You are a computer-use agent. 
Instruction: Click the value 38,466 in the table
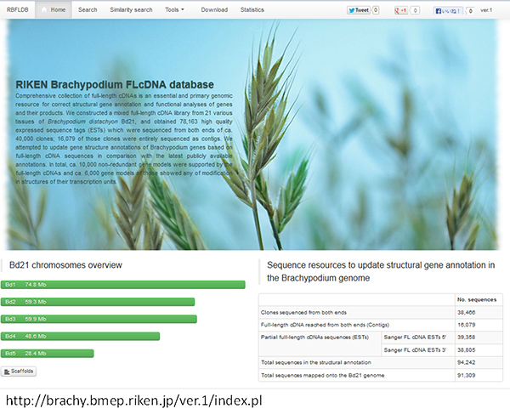pyautogui.click(x=466, y=312)
